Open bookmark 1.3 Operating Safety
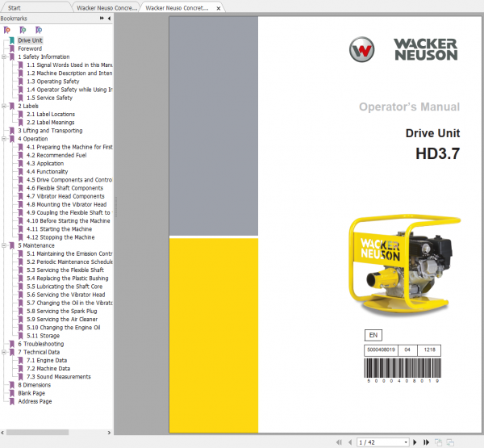484x448 pixels. pos(52,82)
